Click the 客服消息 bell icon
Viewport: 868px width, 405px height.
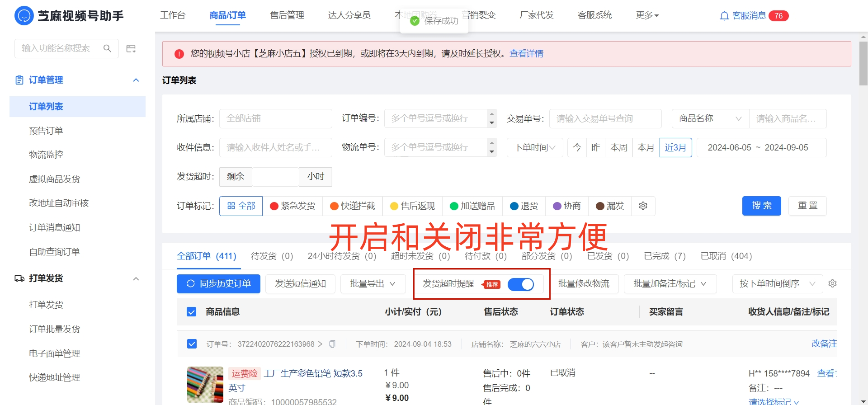pos(724,16)
